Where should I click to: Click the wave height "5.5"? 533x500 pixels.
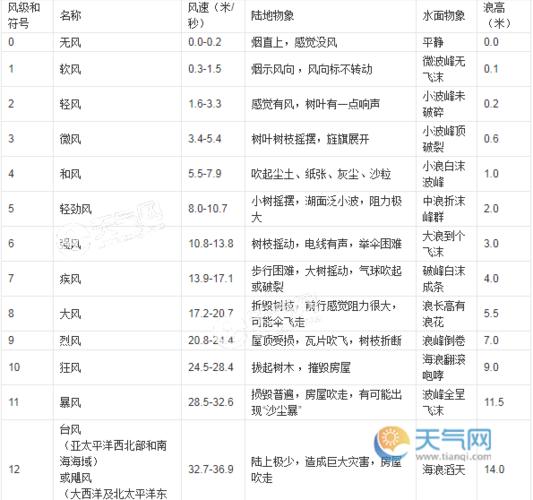[x=491, y=313]
